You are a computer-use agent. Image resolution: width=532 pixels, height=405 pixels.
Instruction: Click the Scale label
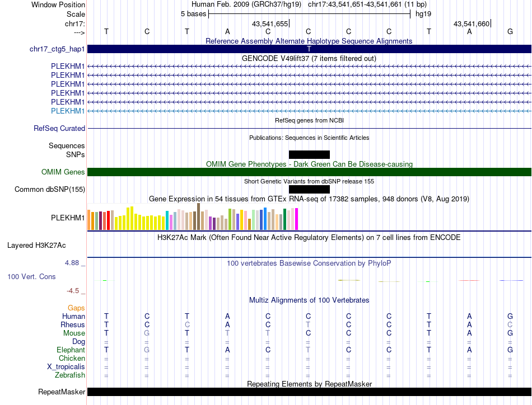click(x=76, y=14)
